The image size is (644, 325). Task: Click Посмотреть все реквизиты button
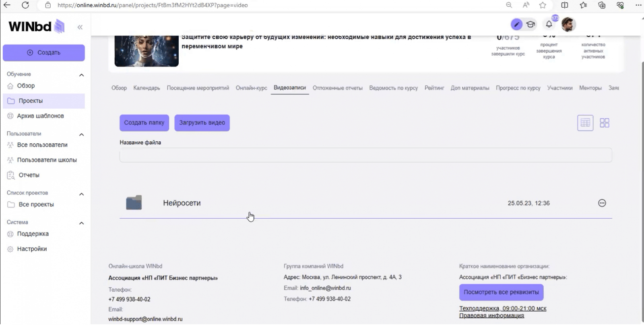[x=501, y=292]
